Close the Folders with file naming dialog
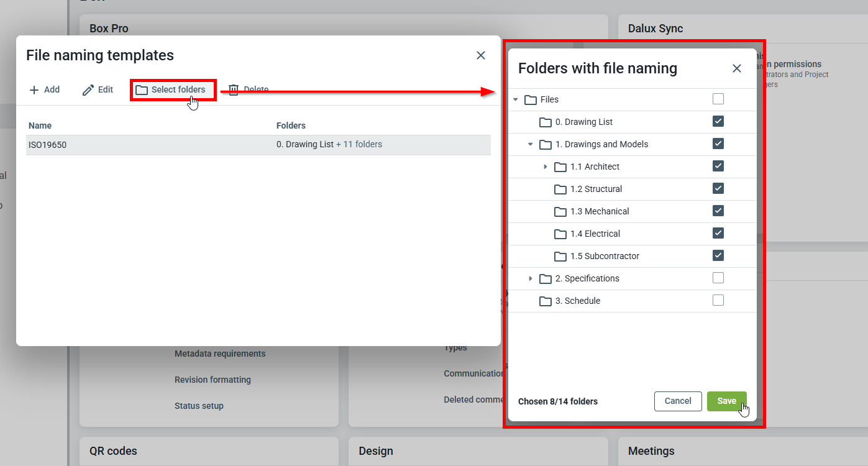The image size is (868, 466). click(x=736, y=68)
